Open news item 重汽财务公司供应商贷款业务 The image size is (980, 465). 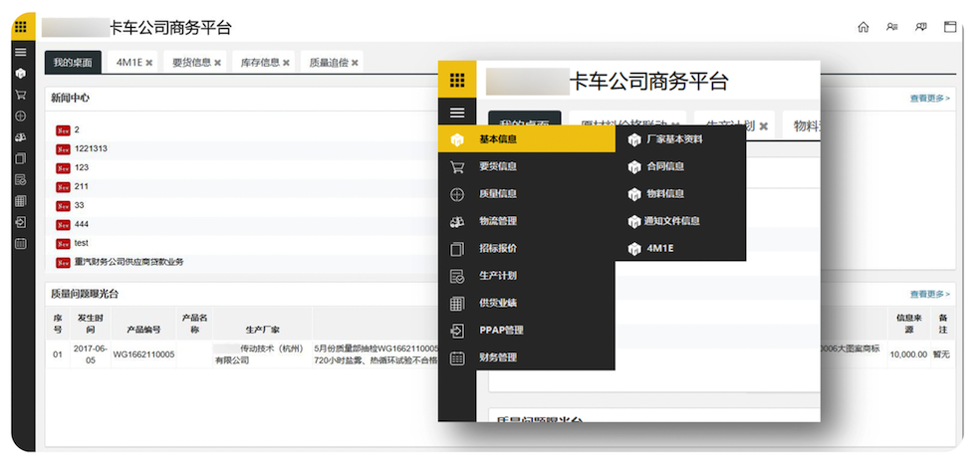point(128,262)
